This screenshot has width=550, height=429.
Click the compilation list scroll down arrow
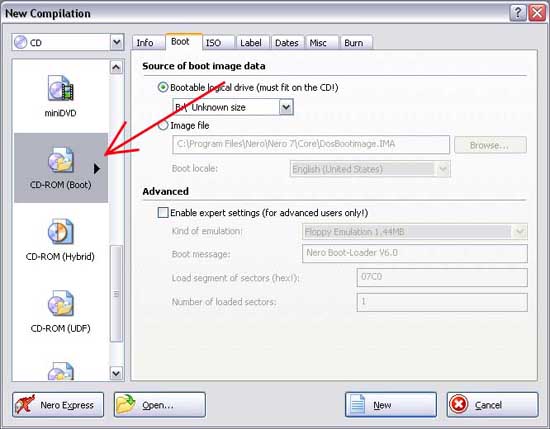pos(116,373)
